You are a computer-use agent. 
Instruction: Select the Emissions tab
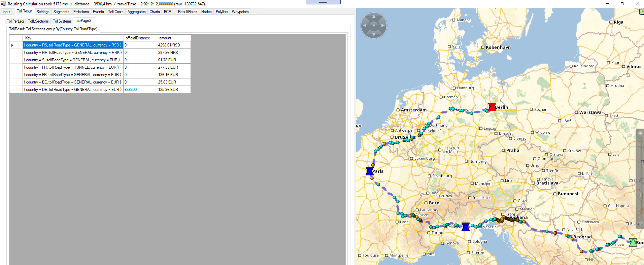click(x=81, y=12)
